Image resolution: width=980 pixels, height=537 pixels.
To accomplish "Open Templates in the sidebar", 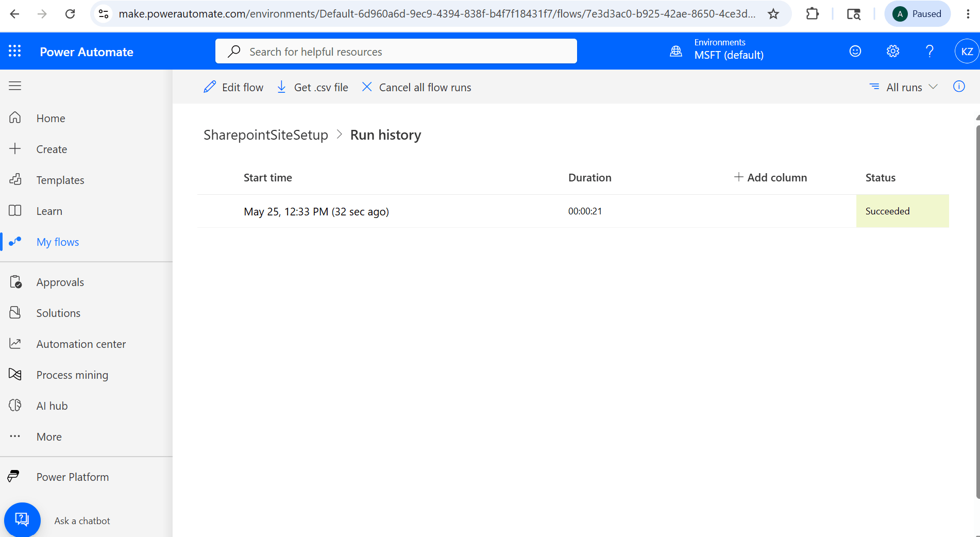I will point(60,180).
